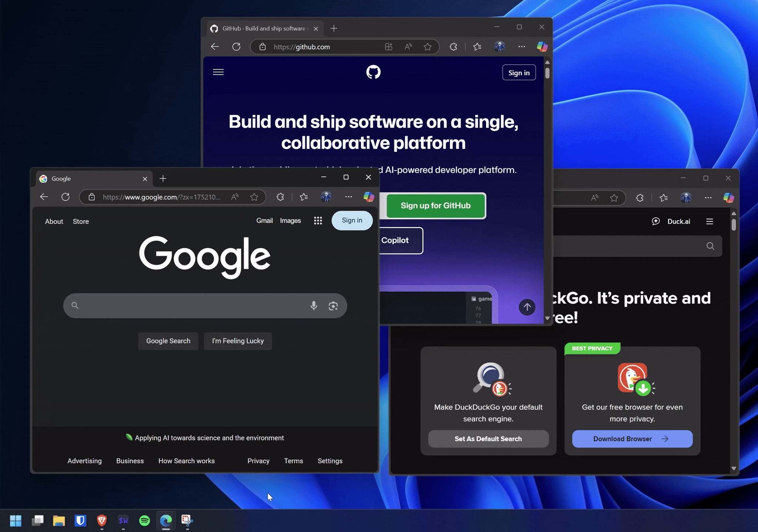Click Set As Default Search
758x532 pixels.
point(488,439)
